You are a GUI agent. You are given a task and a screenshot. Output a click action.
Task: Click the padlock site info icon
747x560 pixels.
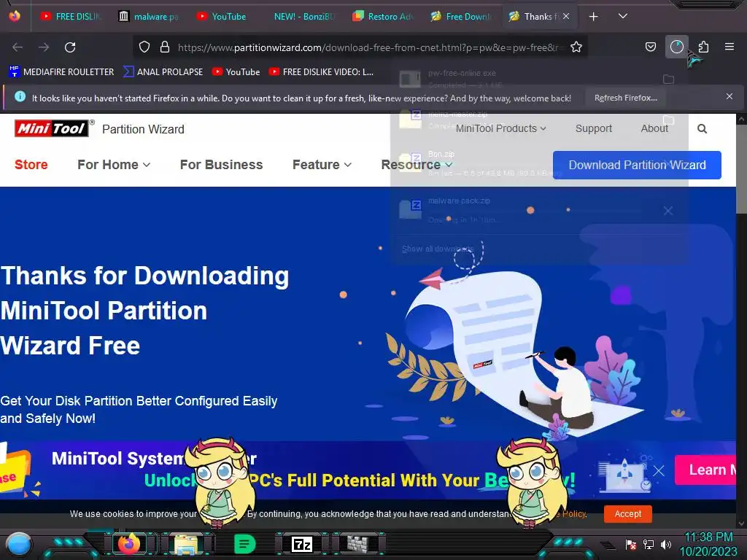(165, 47)
